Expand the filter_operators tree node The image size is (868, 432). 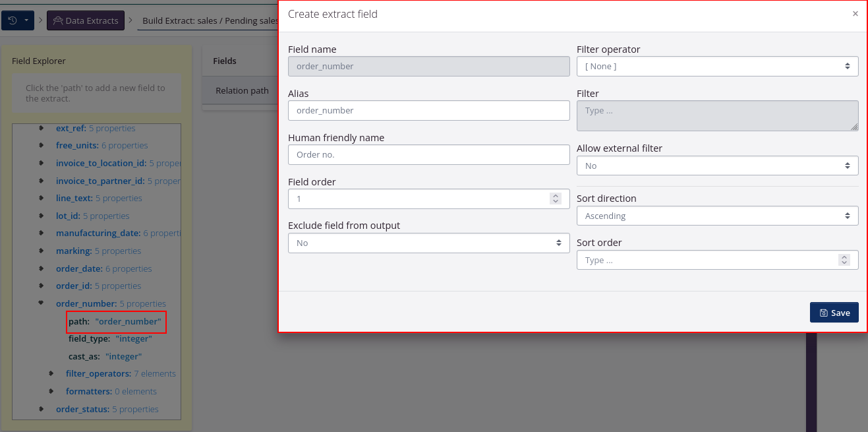coord(51,373)
